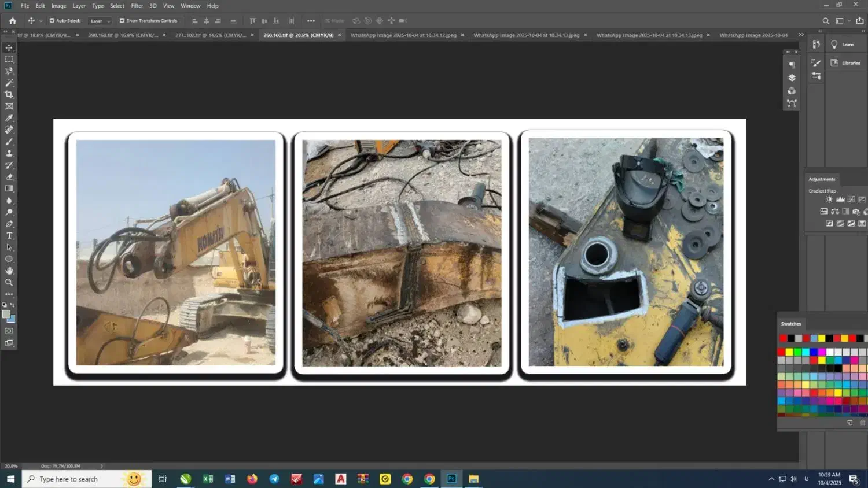This screenshot has height=488, width=868.
Task: Click the foreground color swatch
Action: [x=6, y=314]
